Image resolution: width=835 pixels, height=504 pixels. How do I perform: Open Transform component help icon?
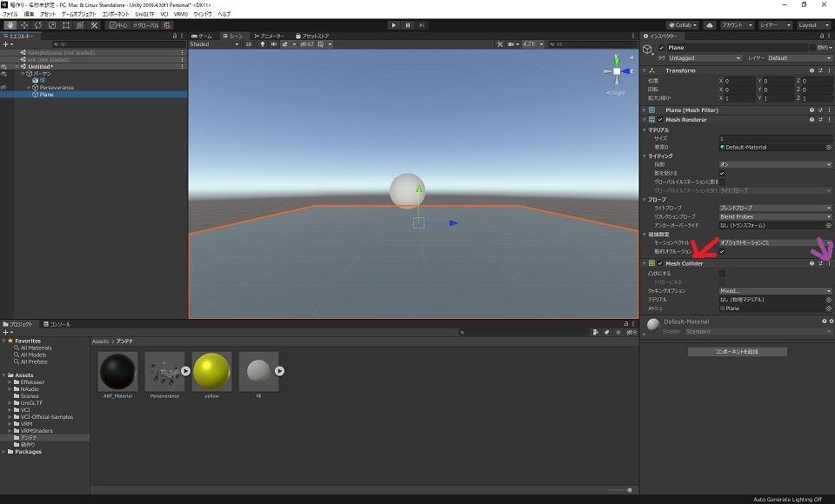[x=812, y=70]
